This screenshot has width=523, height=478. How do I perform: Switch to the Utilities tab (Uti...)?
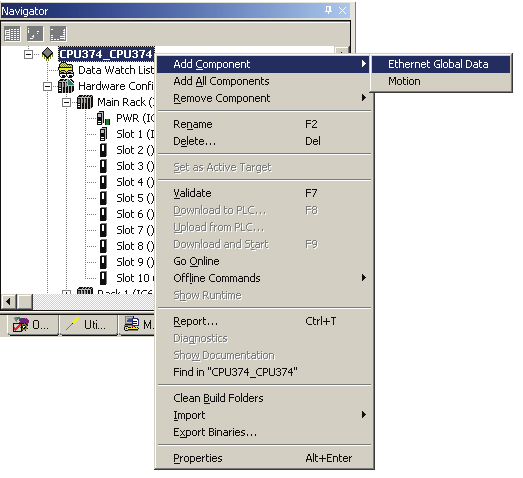pyautogui.click(x=88, y=325)
